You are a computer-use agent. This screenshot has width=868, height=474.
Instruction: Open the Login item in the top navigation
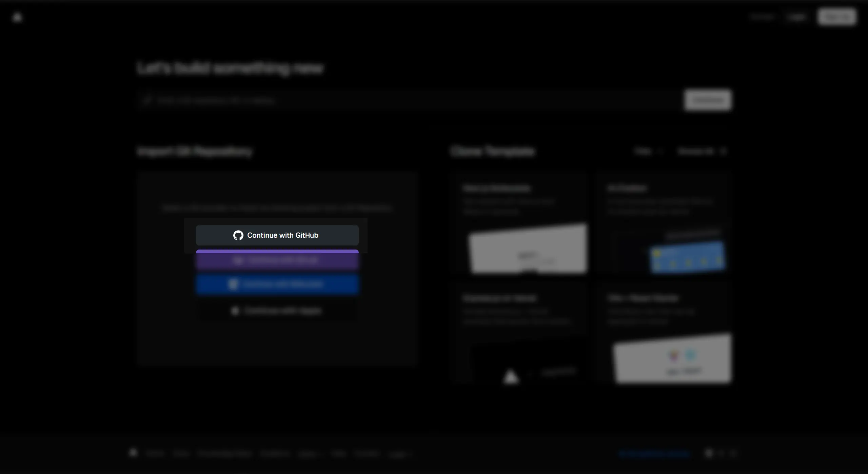click(796, 17)
